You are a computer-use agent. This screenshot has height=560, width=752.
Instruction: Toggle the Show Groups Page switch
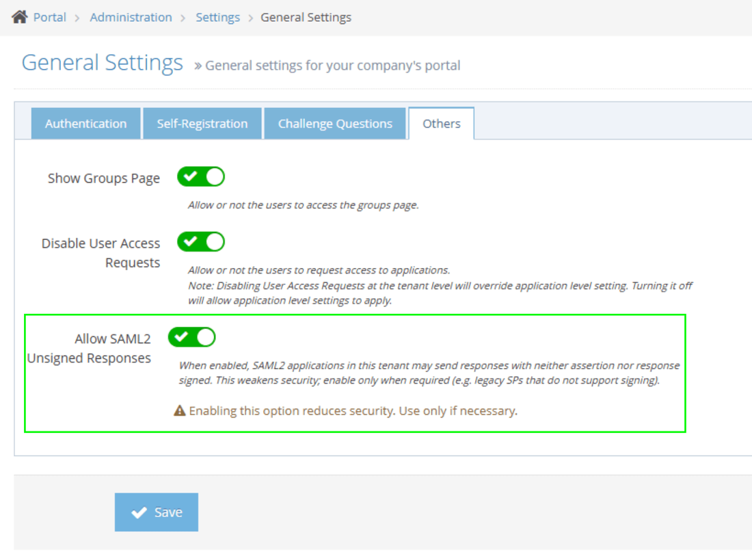point(201,176)
